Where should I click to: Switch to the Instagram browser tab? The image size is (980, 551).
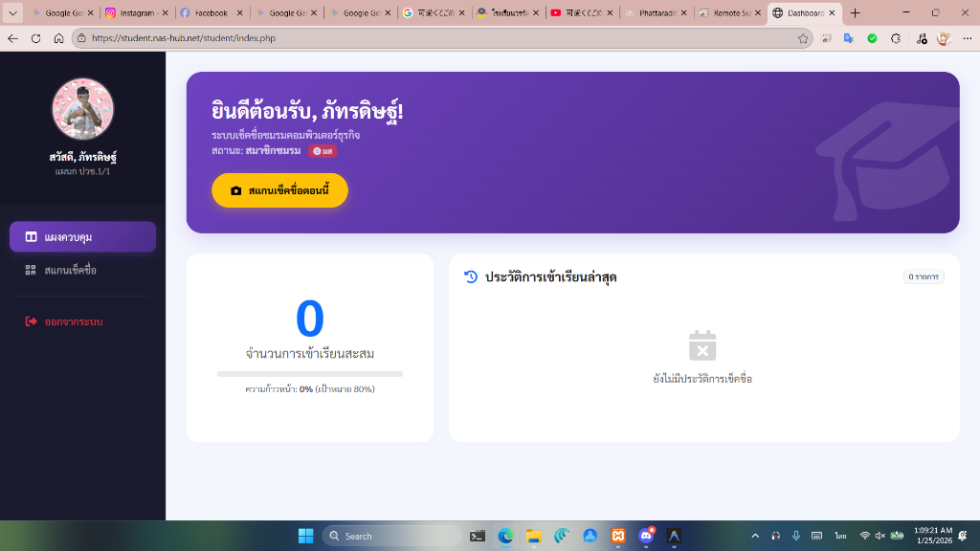pyautogui.click(x=138, y=13)
